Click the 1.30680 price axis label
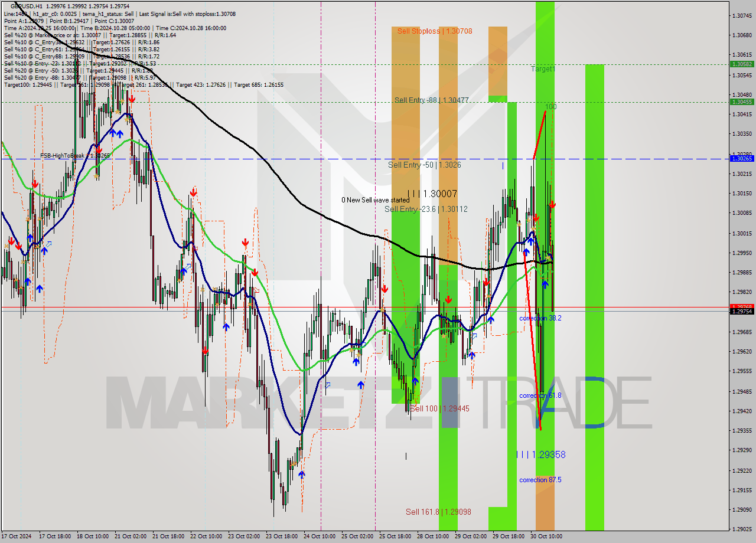 pyautogui.click(x=742, y=35)
